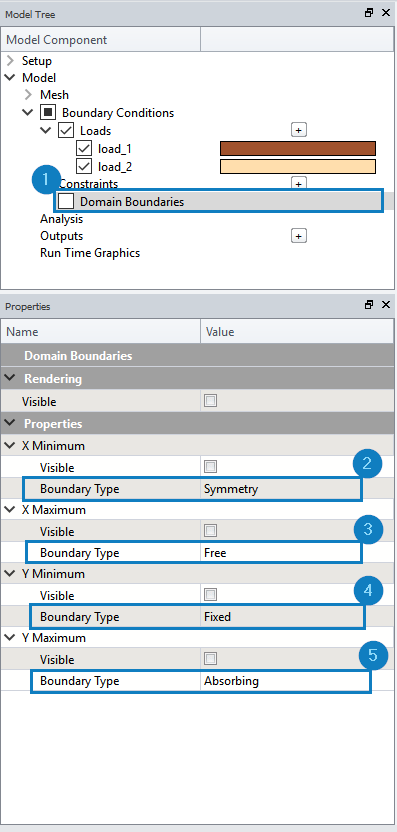The height and width of the screenshot is (832, 397).
Task: Toggle the Boundary Conditions tri-state checkbox
Action: pyautogui.click(x=48, y=112)
